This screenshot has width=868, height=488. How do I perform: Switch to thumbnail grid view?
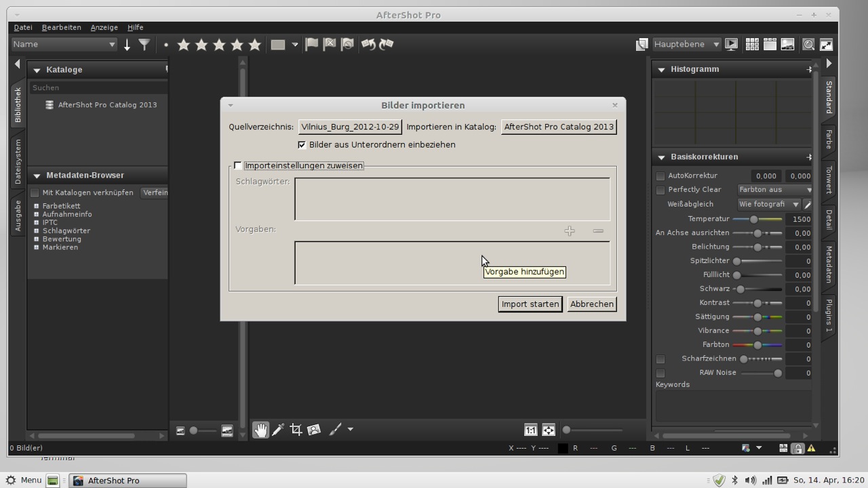[752, 44]
